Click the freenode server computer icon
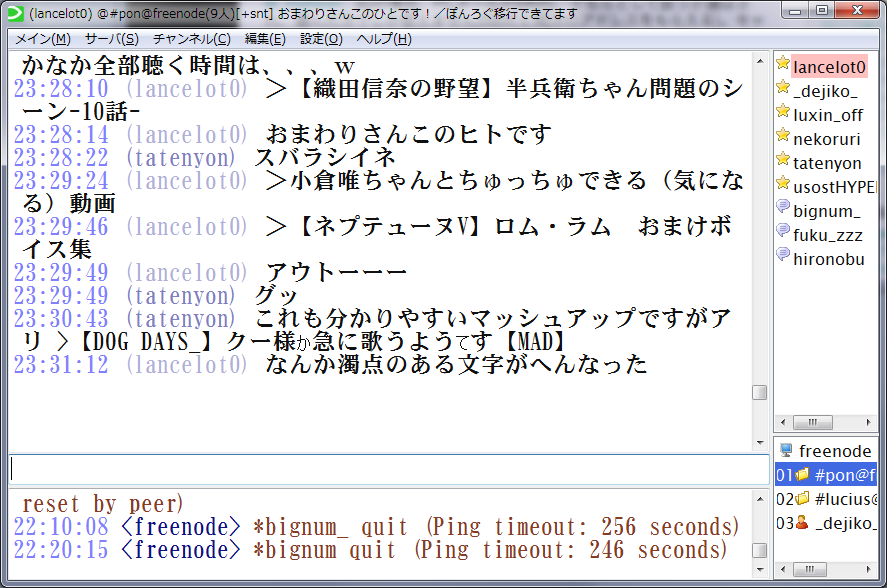887x588 pixels. point(786,451)
